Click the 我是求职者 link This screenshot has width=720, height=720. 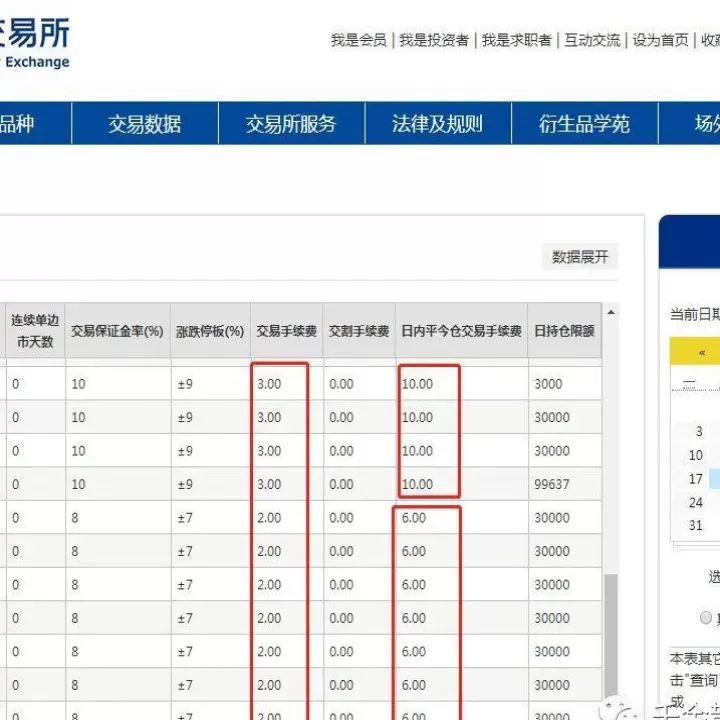pyautogui.click(x=517, y=40)
